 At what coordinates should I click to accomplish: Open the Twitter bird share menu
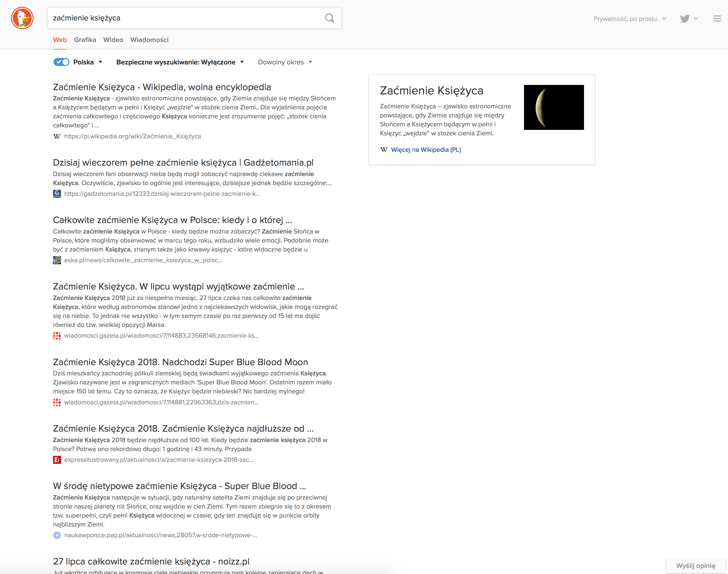tap(689, 18)
